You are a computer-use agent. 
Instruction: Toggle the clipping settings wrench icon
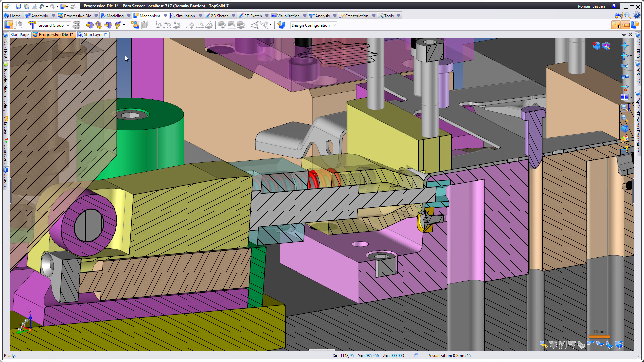(606, 46)
